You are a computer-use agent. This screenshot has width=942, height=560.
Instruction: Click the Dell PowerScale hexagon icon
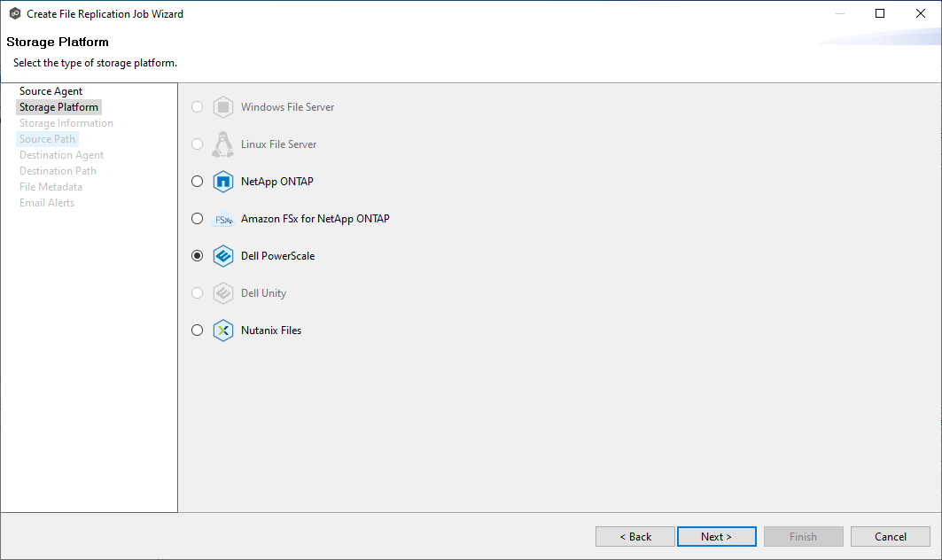tap(223, 255)
